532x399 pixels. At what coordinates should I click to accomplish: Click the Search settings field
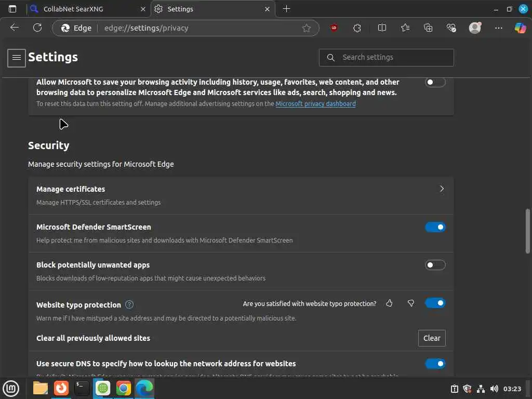[x=386, y=57]
